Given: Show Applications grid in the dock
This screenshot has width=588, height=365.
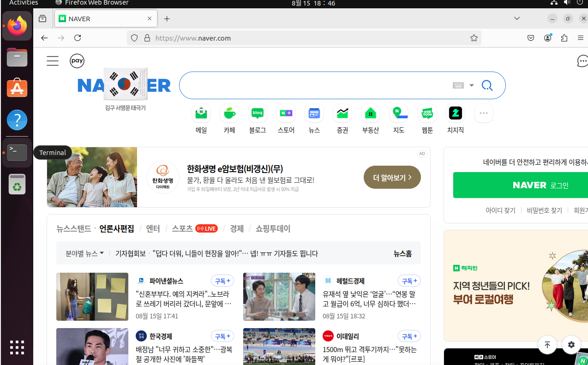Looking at the screenshot, I should pyautogui.click(x=17, y=347).
